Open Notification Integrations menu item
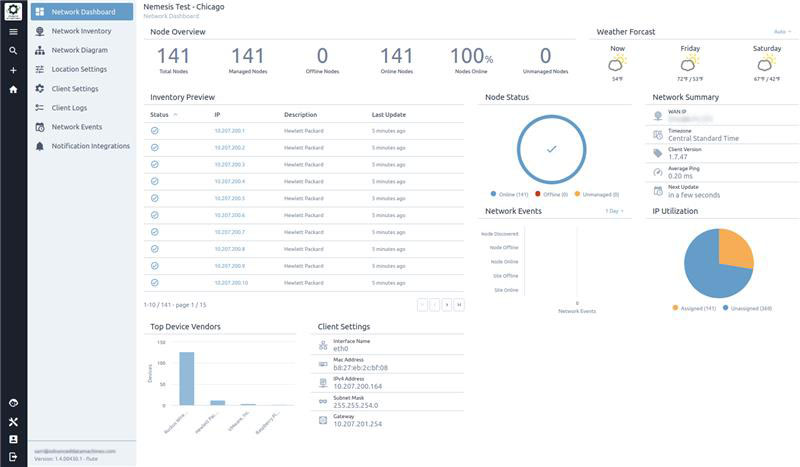Screen dimensions: 800x467 (82, 146)
